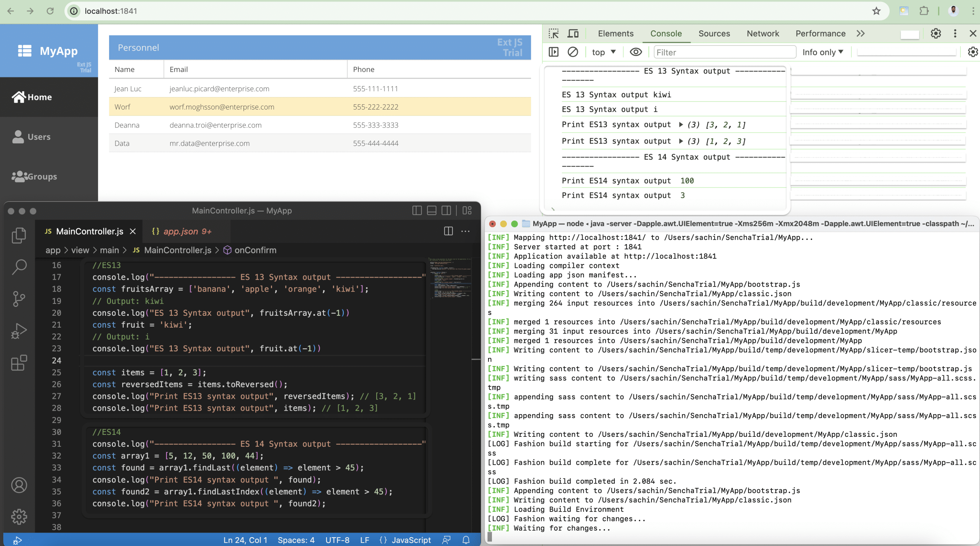Open the 'top' JavaScript context dropdown
Screen dimensions: 980x546
pyautogui.click(x=604, y=52)
